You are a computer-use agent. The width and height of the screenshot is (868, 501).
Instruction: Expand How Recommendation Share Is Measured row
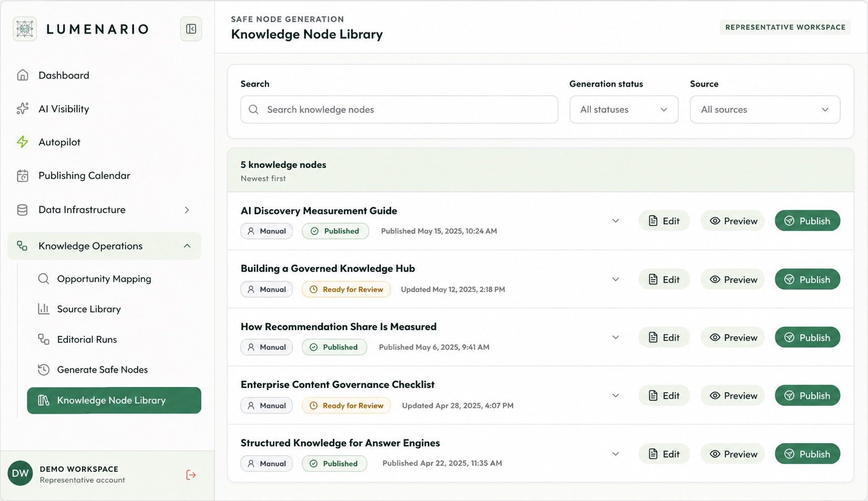616,337
